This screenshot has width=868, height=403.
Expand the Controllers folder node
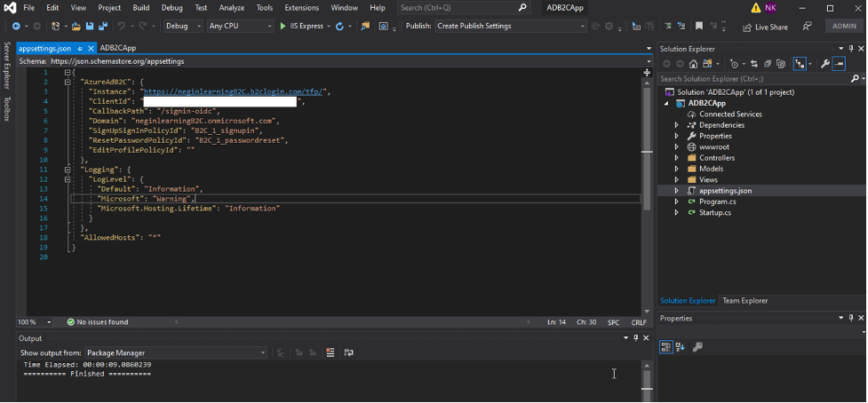676,158
